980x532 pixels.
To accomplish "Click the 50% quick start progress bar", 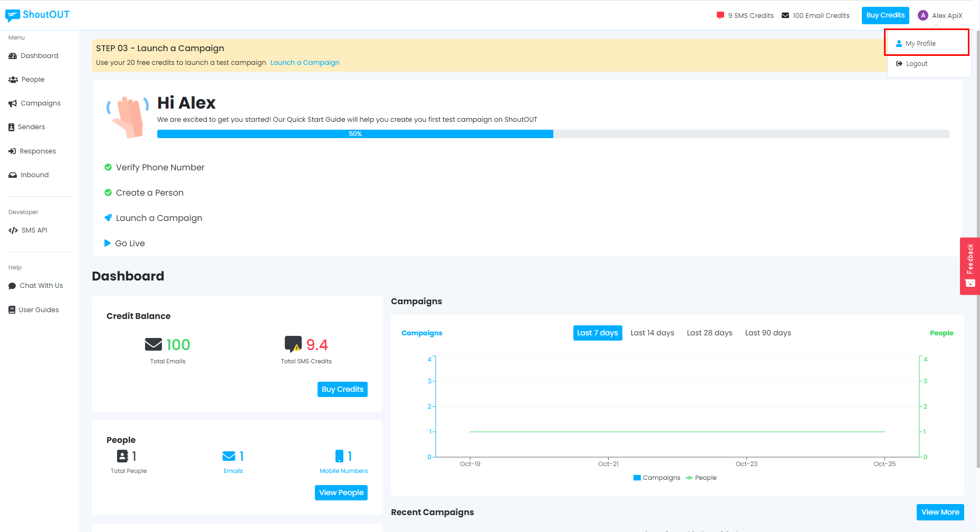I will tap(553, 134).
